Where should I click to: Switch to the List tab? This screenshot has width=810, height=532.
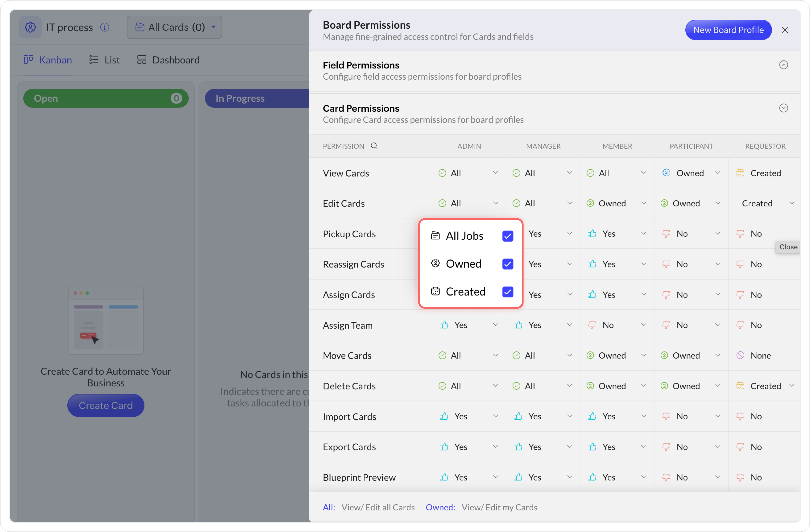(112, 60)
